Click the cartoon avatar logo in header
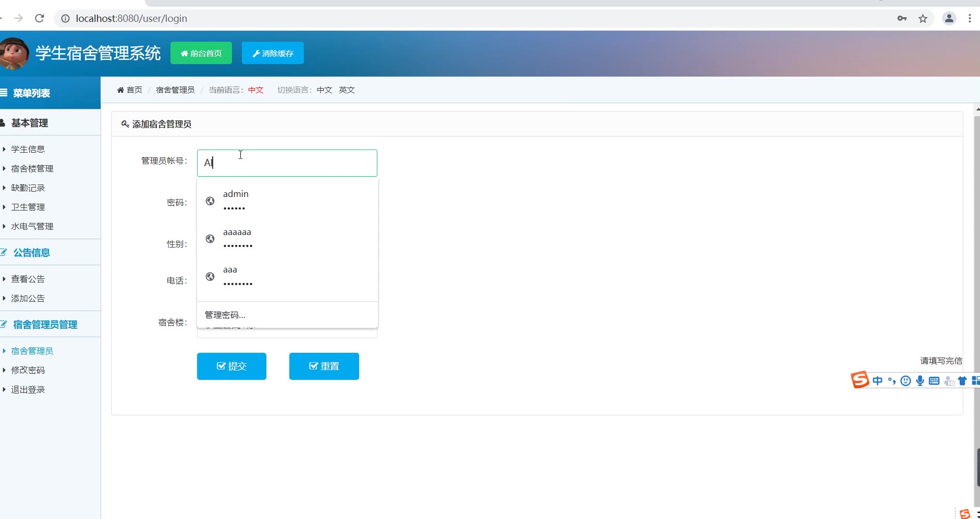The image size is (980, 519). (14, 53)
